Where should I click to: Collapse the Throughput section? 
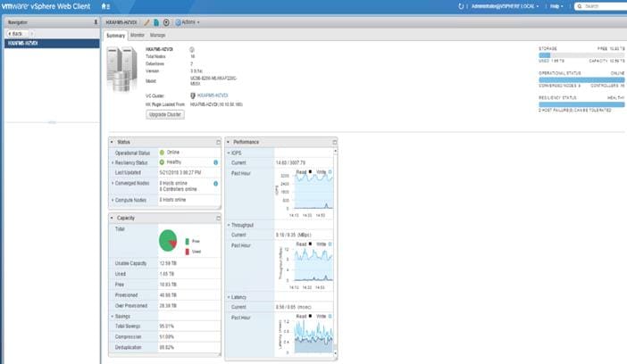(x=229, y=226)
